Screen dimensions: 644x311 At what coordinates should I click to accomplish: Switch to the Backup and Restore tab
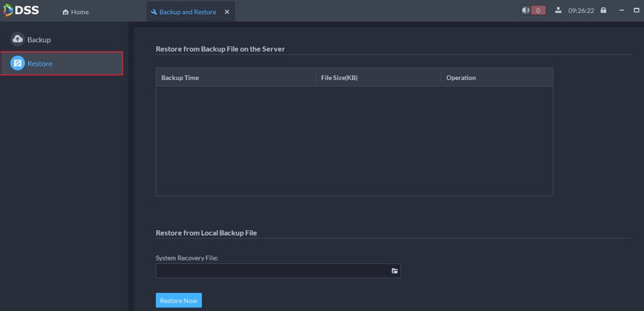click(x=187, y=12)
